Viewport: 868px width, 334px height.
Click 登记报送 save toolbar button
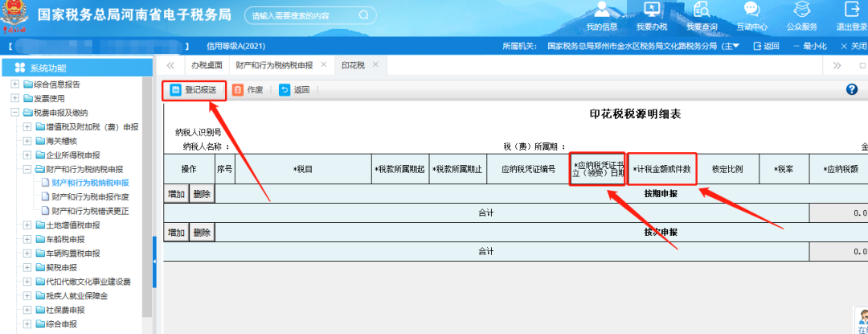tap(194, 90)
